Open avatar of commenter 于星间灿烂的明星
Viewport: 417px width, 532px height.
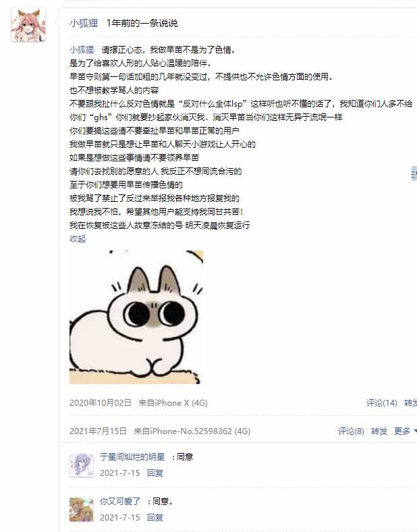[81, 464]
